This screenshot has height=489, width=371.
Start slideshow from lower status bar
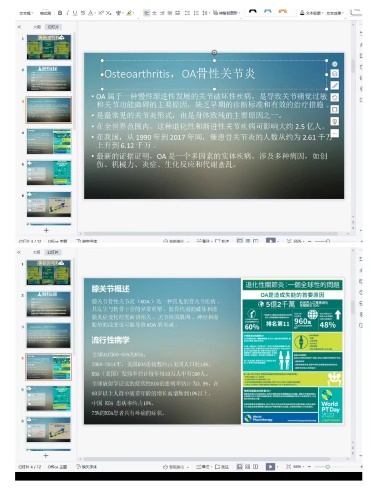[270, 467]
